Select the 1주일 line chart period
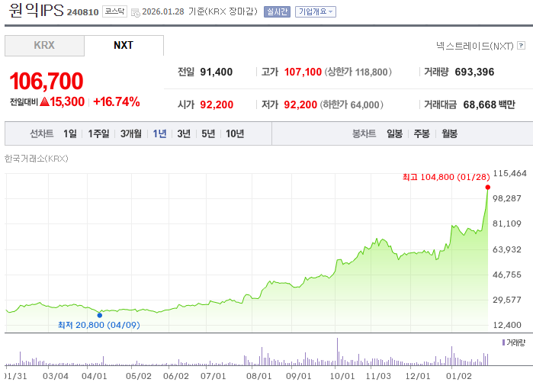The width and height of the screenshot is (533, 392). [x=98, y=133]
